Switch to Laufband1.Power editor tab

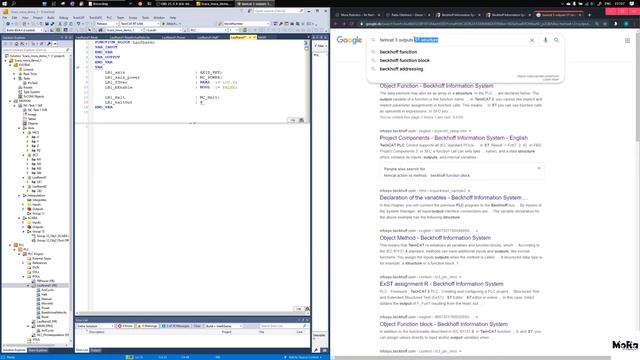pyautogui.click(x=173, y=38)
